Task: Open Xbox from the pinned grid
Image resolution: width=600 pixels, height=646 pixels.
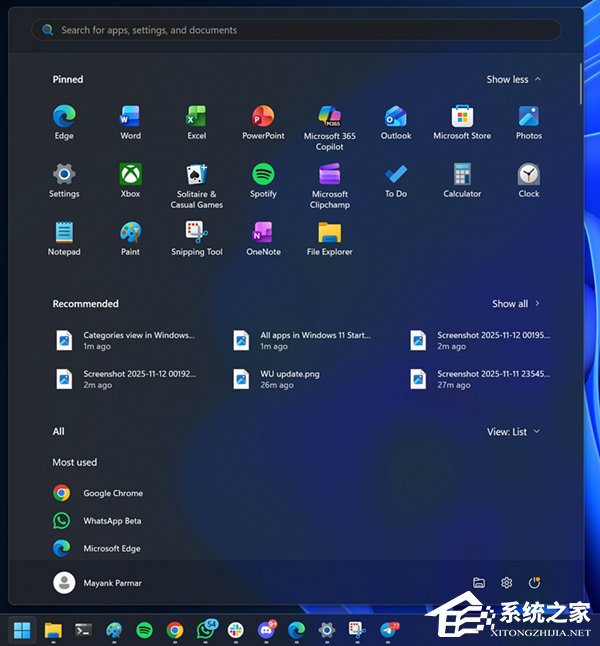Action: click(130, 180)
